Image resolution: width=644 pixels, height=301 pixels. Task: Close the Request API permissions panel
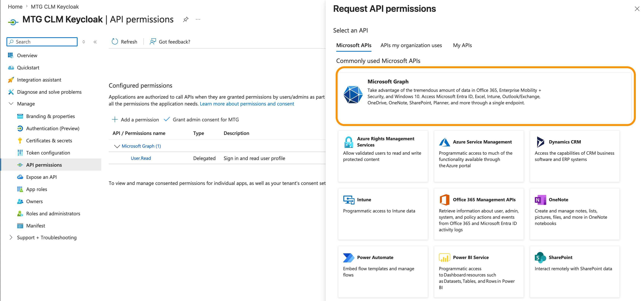click(637, 9)
